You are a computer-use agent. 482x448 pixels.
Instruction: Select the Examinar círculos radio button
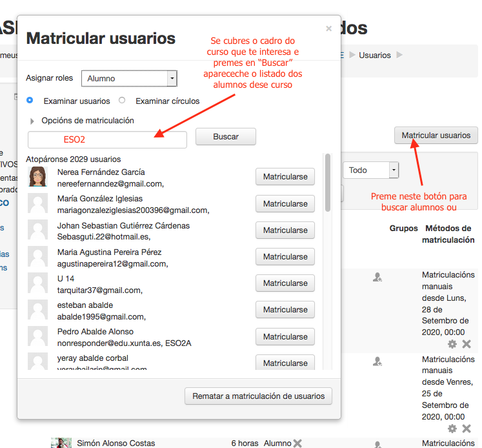click(x=122, y=101)
